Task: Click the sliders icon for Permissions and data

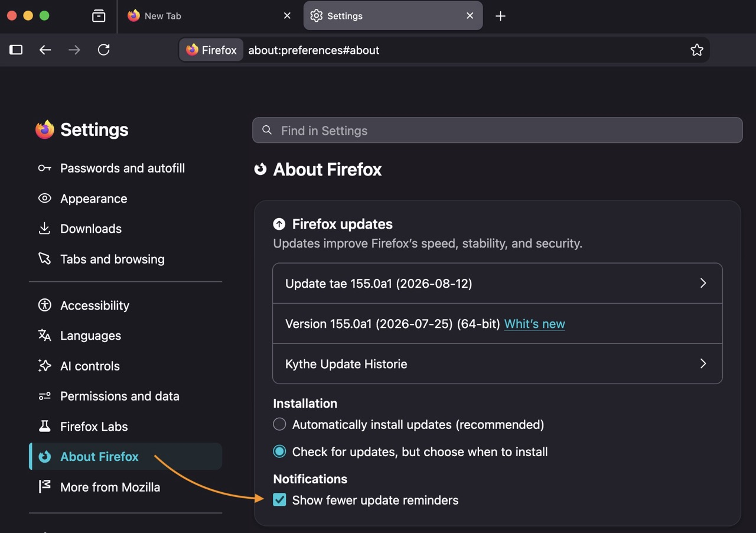Action: point(44,396)
